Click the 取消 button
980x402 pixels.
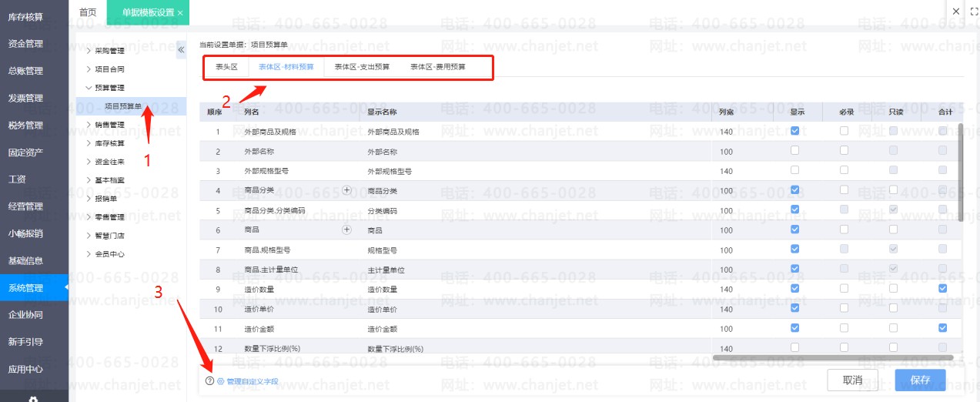click(852, 380)
